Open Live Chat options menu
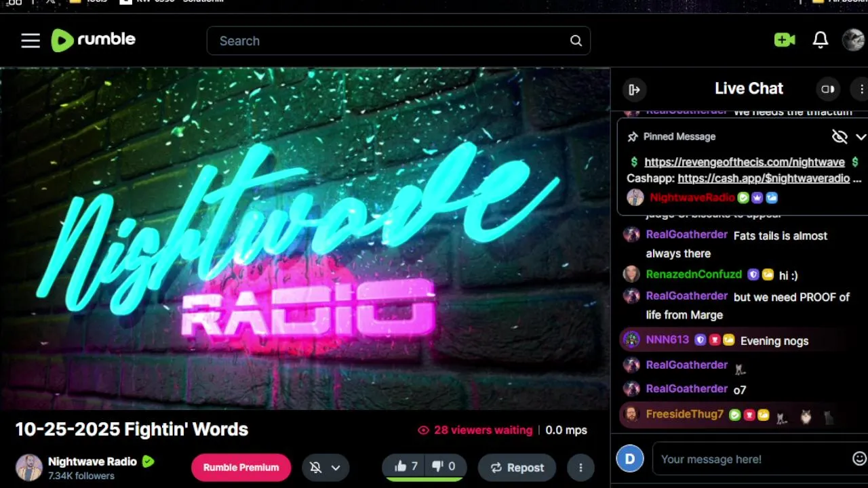 tap(861, 89)
